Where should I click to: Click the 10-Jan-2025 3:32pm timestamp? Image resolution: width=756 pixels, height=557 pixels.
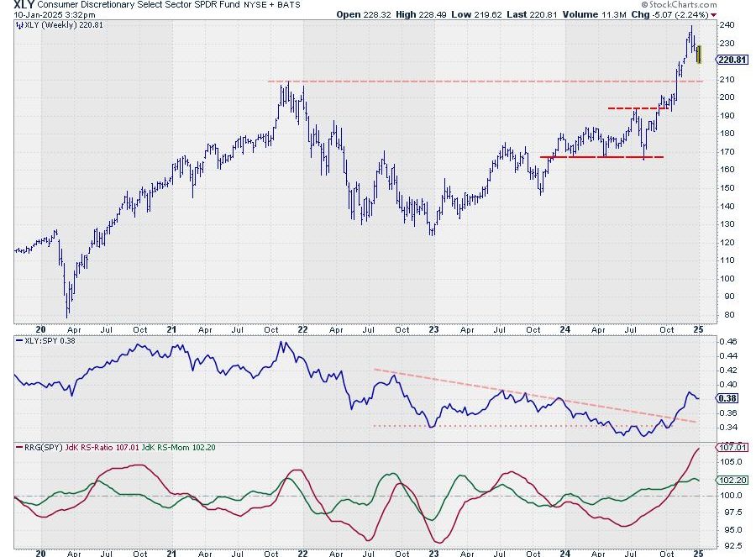[x=54, y=15]
